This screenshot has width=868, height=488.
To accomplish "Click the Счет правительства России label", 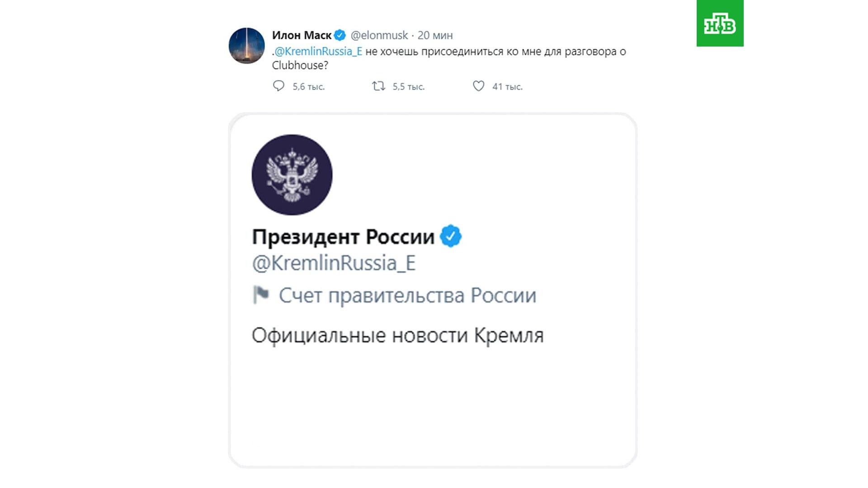I will coord(407,296).
